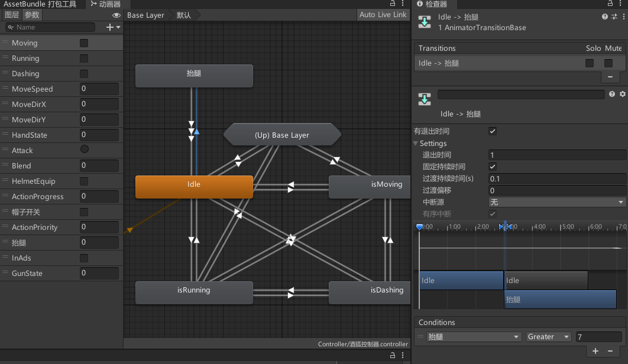Remove selected transition with minus button under Transitions
Screen dimensions: 628x364
point(610,77)
